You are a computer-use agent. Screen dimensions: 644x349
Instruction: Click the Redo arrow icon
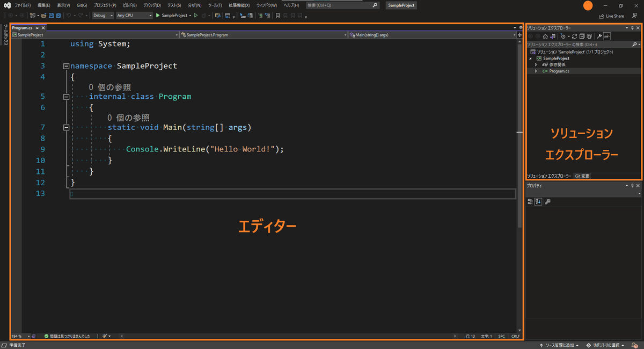(x=81, y=16)
